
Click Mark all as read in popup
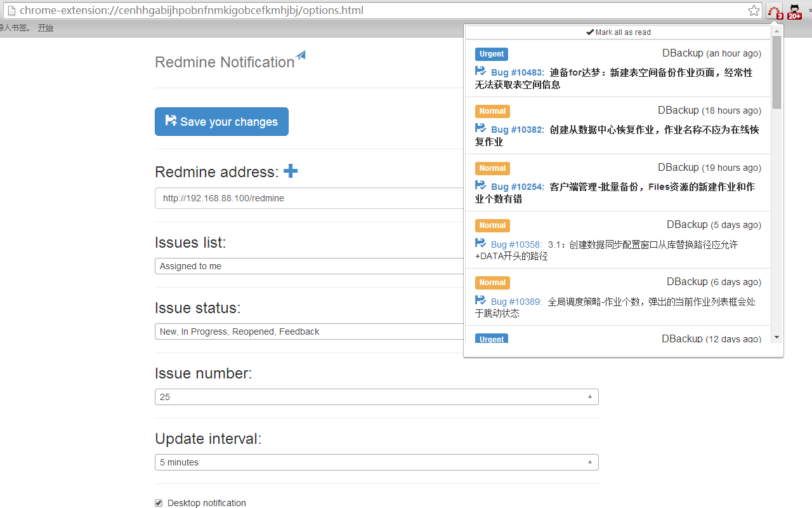click(x=619, y=32)
